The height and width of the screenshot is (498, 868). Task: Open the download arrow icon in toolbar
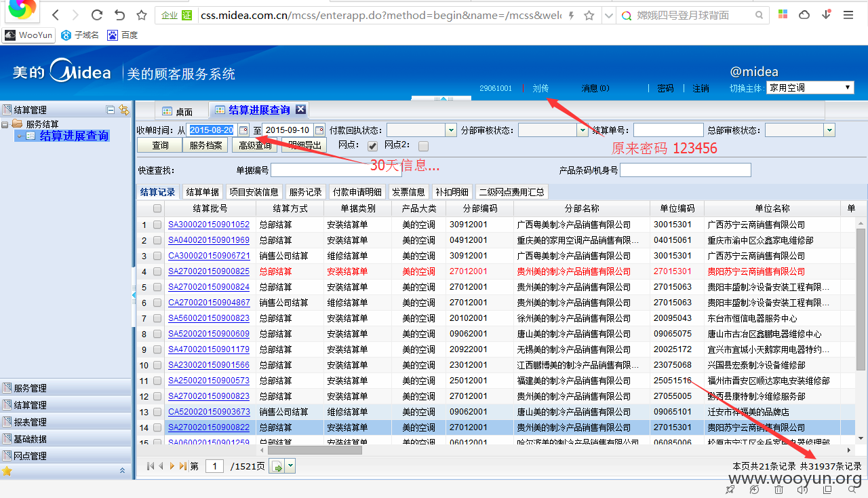point(827,14)
